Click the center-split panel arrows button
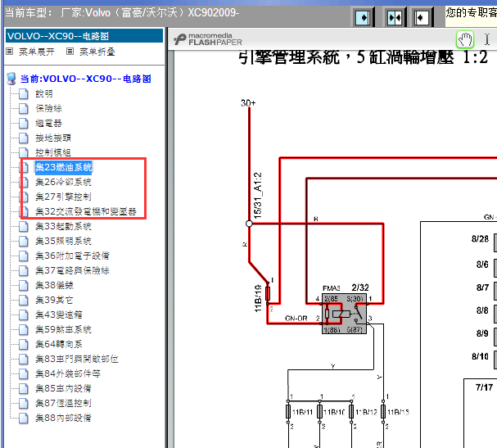 (x=395, y=18)
